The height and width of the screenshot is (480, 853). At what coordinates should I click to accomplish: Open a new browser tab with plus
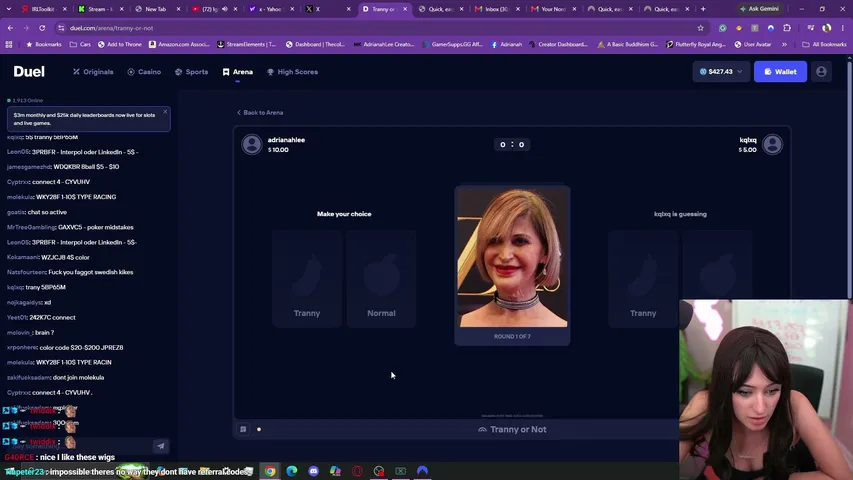tap(703, 9)
